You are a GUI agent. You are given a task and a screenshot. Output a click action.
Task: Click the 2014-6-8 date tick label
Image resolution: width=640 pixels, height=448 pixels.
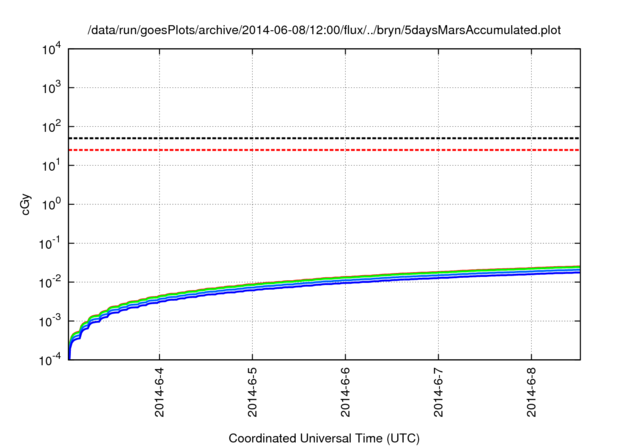click(x=531, y=392)
